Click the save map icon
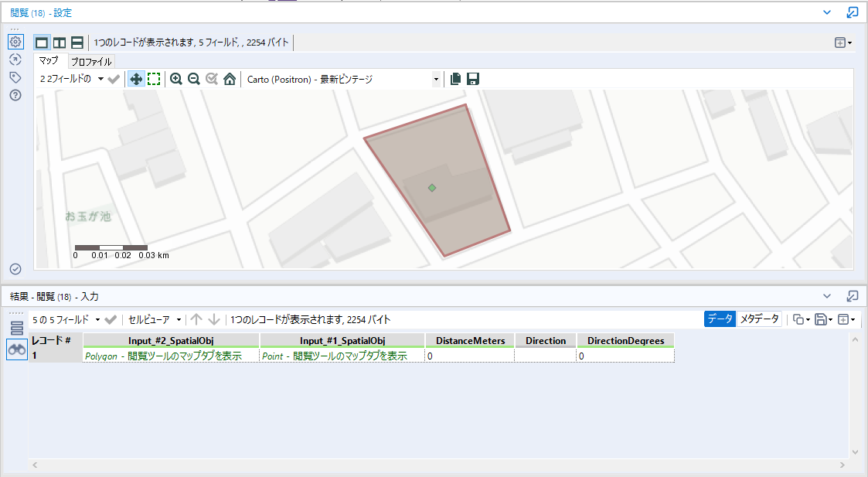This screenshot has width=868, height=477. pyautogui.click(x=471, y=78)
